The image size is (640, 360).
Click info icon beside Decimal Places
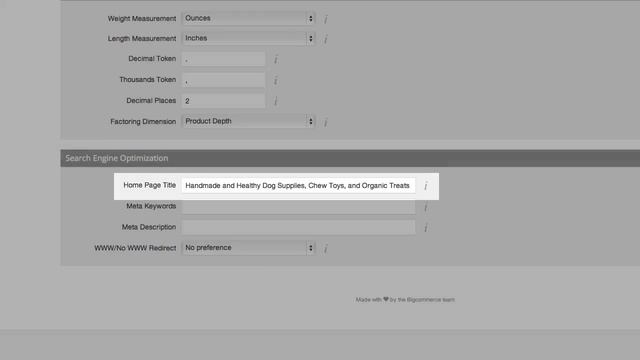(276, 101)
